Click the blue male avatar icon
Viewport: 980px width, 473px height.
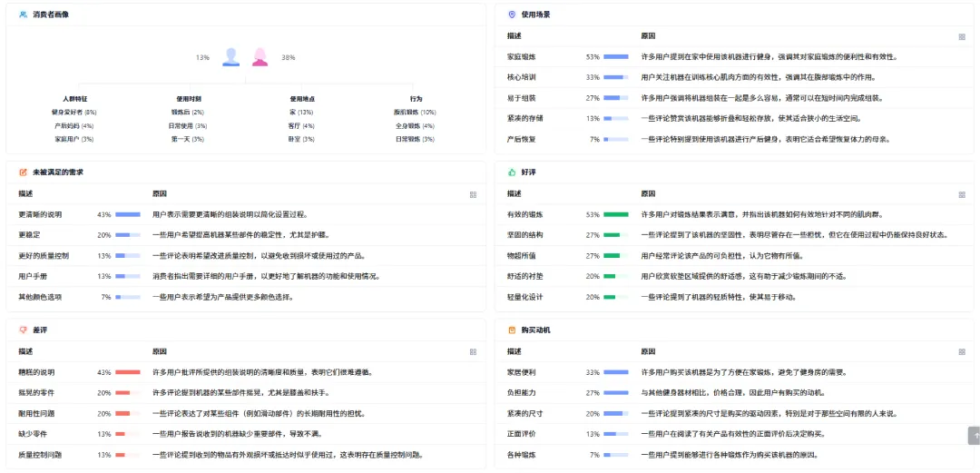click(x=231, y=57)
